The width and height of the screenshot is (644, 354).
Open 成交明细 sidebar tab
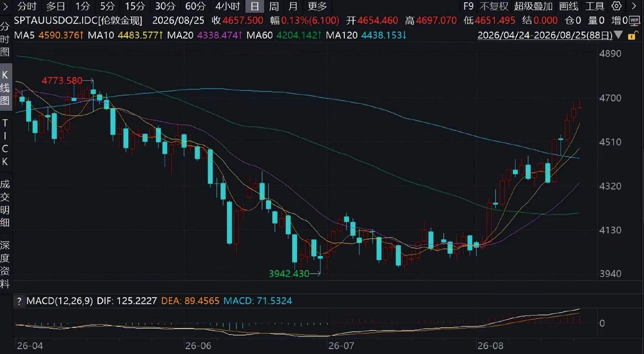coord(5,204)
